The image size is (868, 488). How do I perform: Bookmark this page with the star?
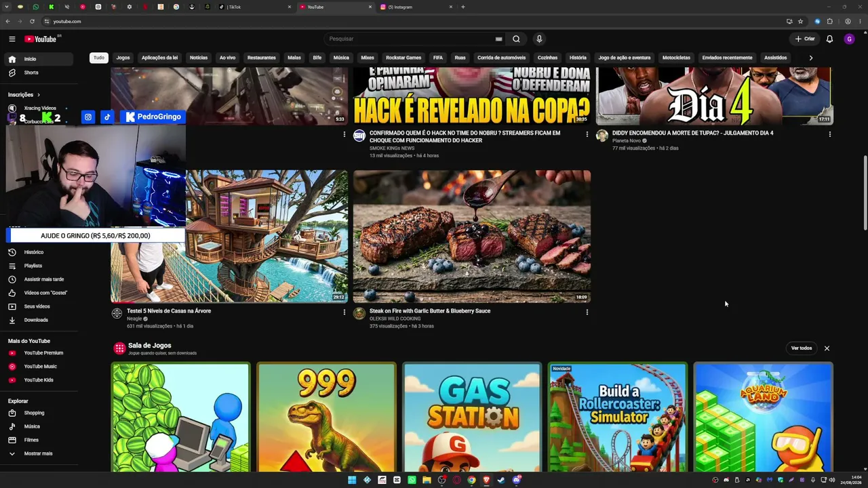click(x=800, y=21)
